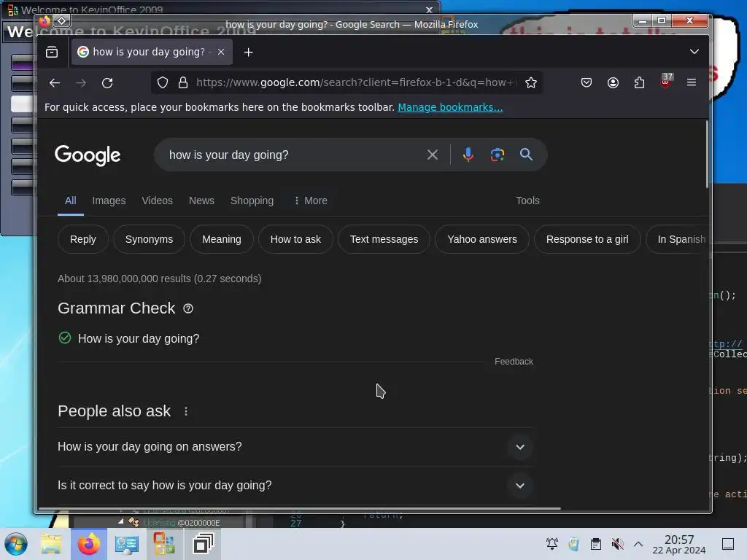Click into the Google search text field

tap(293, 155)
